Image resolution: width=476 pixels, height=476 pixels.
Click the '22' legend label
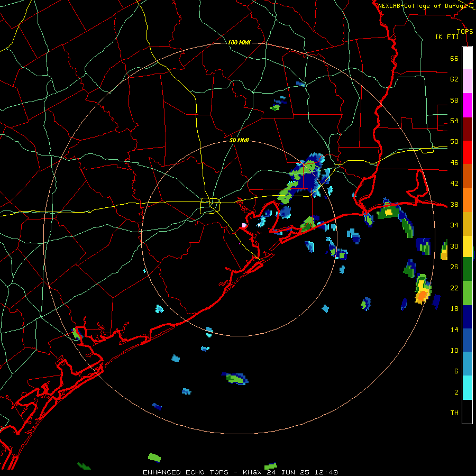pyautogui.click(x=454, y=288)
